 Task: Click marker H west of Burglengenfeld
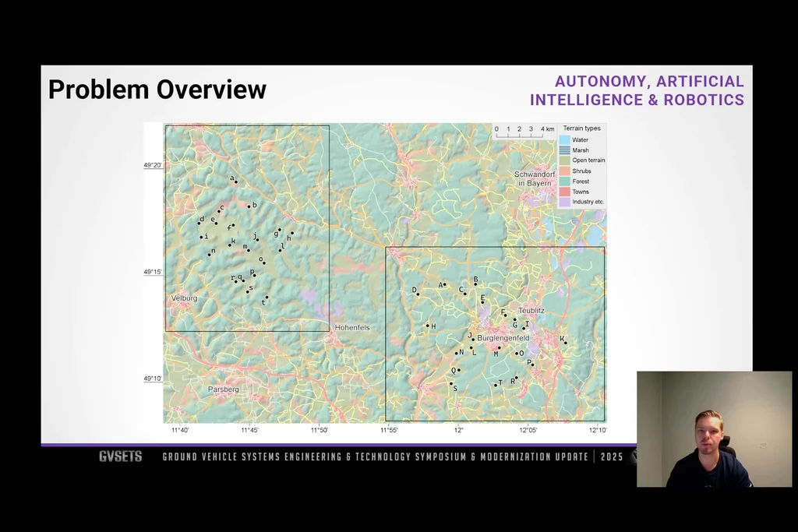[x=428, y=326]
